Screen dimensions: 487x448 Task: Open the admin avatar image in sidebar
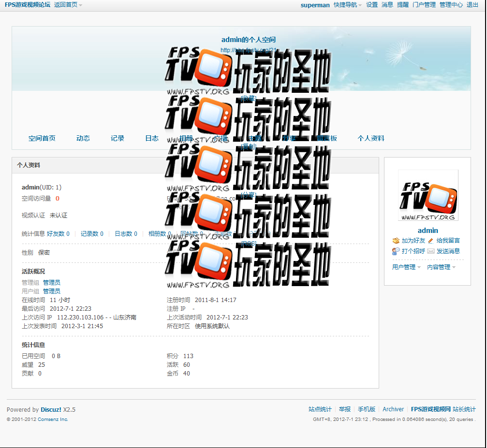[428, 195]
